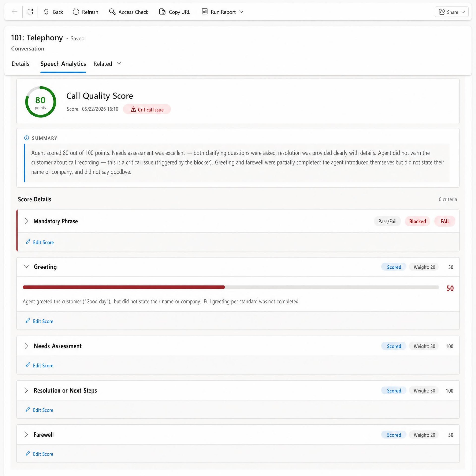This screenshot has width=476, height=476.
Task: Click the Pass/Fail badge
Action: point(387,221)
